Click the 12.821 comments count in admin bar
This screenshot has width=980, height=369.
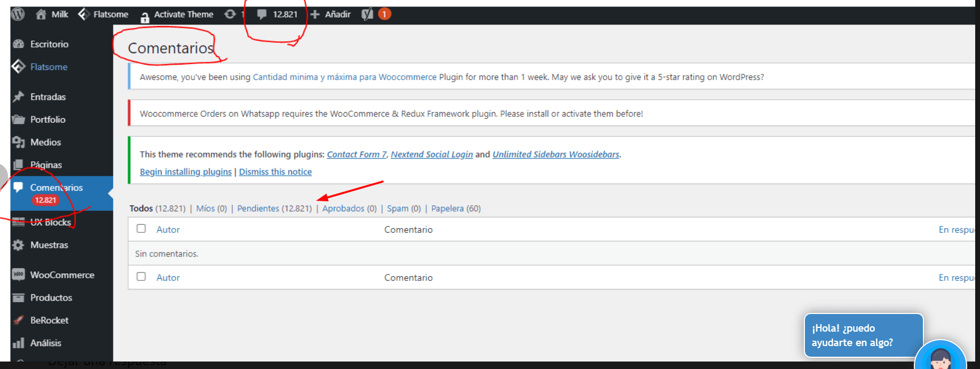coord(285,14)
